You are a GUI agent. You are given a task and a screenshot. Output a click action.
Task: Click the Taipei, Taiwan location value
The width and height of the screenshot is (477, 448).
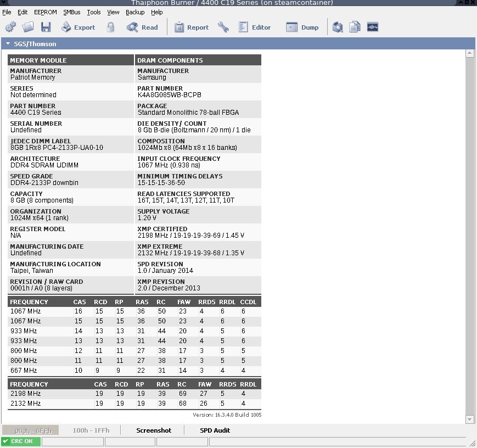click(x=32, y=271)
